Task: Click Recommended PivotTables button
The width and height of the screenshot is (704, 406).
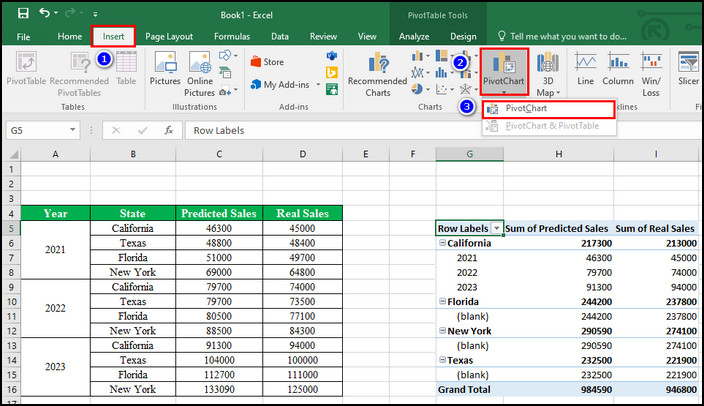Action: click(79, 74)
